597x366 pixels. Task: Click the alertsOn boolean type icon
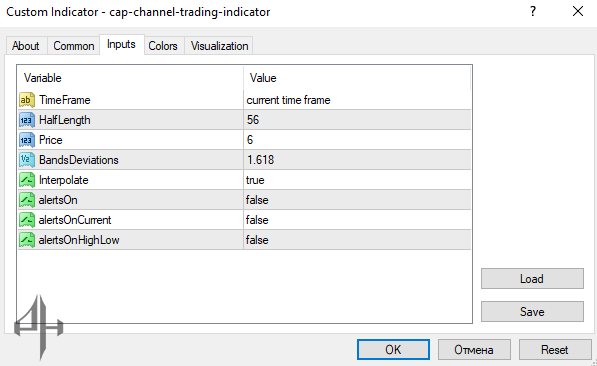27,200
